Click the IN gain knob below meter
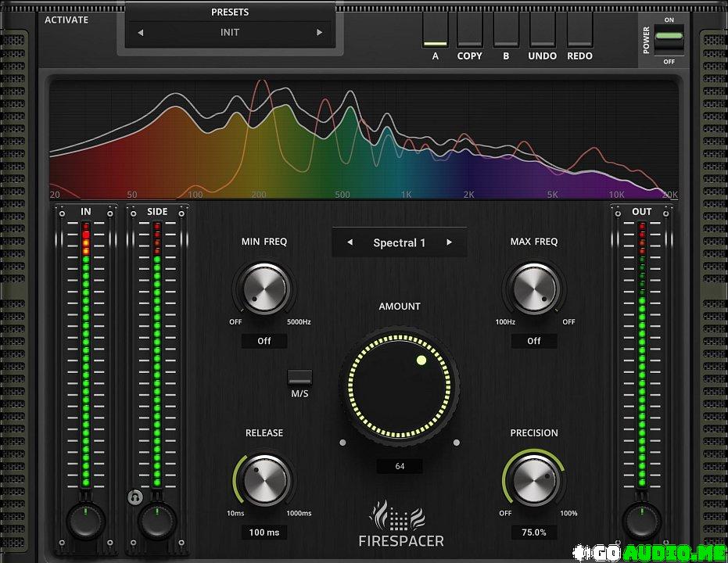Image resolution: width=728 pixels, height=563 pixels. click(85, 518)
